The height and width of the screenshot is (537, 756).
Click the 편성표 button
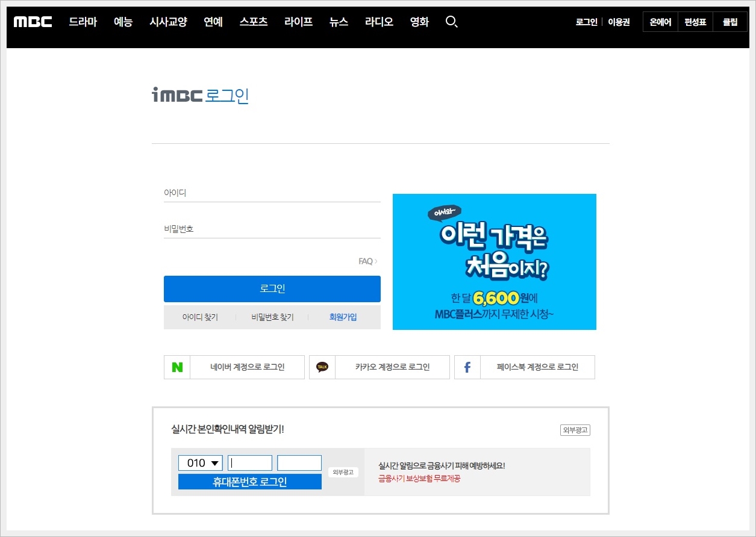tap(696, 22)
